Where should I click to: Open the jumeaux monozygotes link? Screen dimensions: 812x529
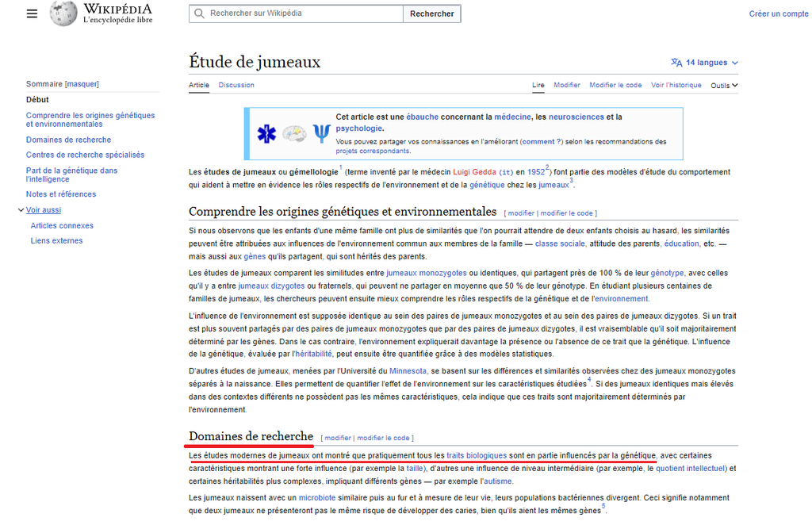pyautogui.click(x=426, y=273)
